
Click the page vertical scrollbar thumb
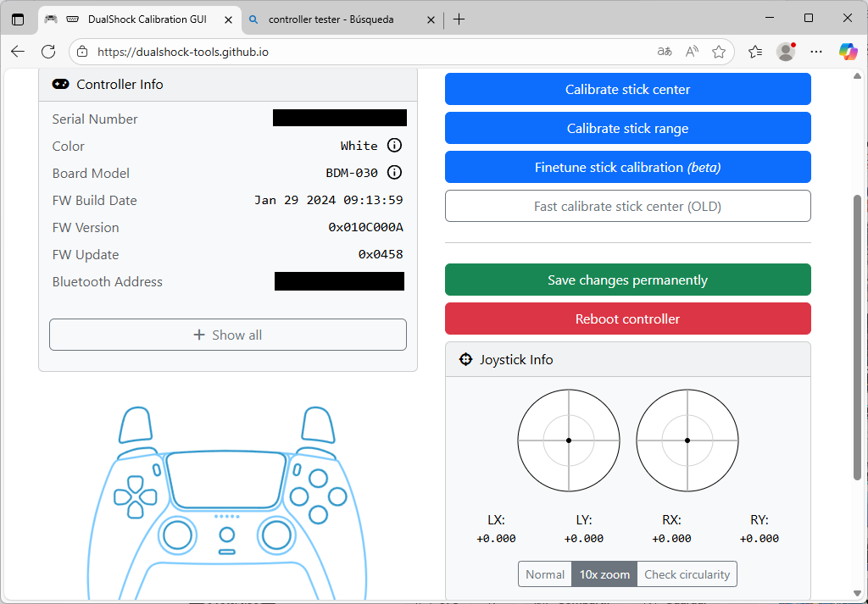click(x=857, y=336)
